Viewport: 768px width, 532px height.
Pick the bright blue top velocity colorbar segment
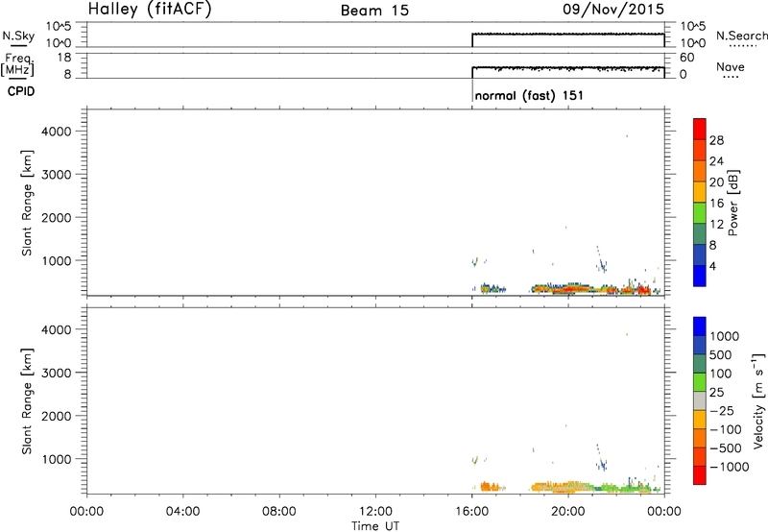pos(700,326)
